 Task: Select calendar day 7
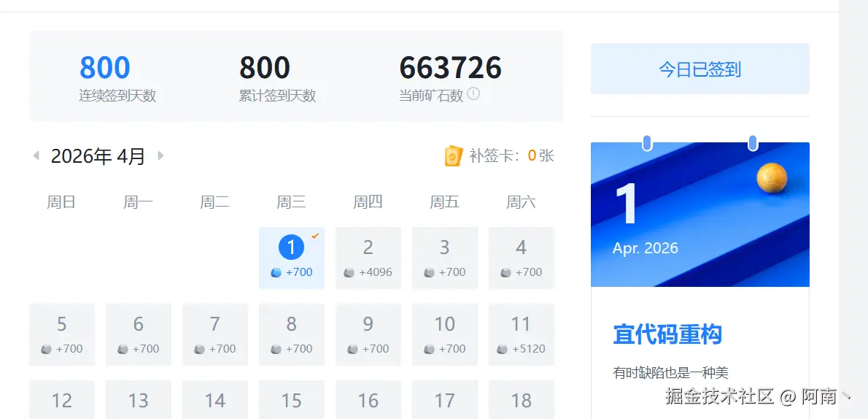pyautogui.click(x=214, y=334)
